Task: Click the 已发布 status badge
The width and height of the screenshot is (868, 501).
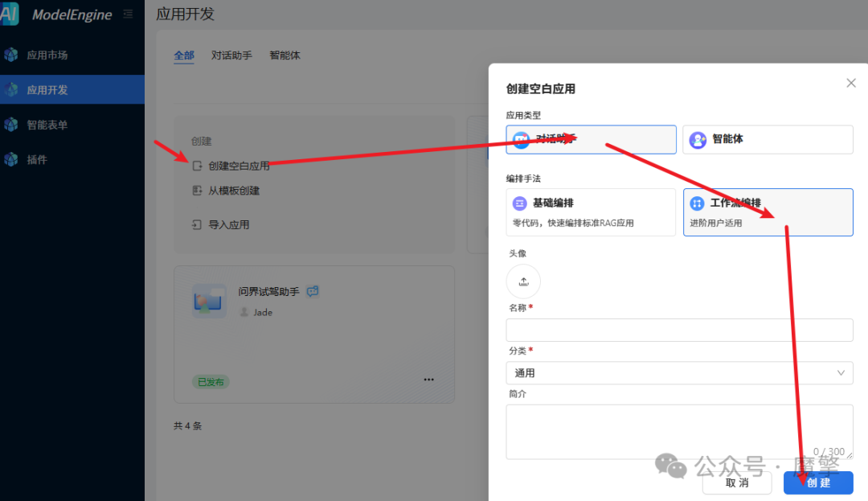Action: [211, 382]
